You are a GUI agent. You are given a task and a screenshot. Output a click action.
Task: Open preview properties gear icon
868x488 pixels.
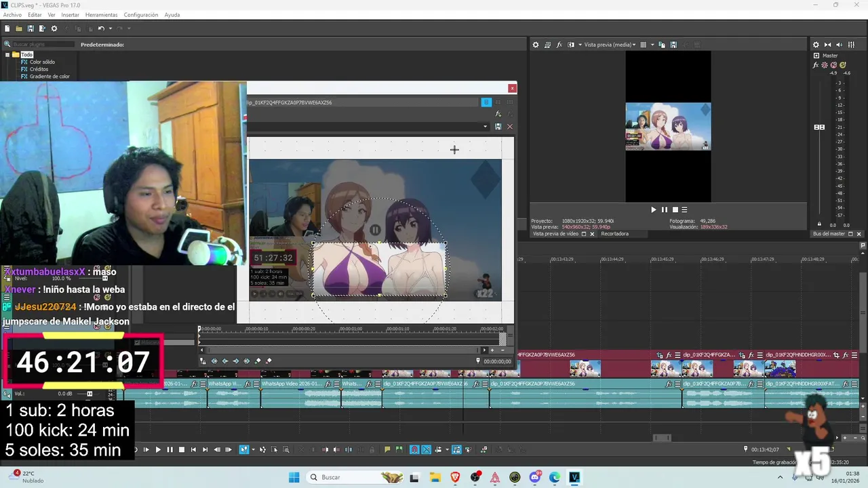coord(535,45)
